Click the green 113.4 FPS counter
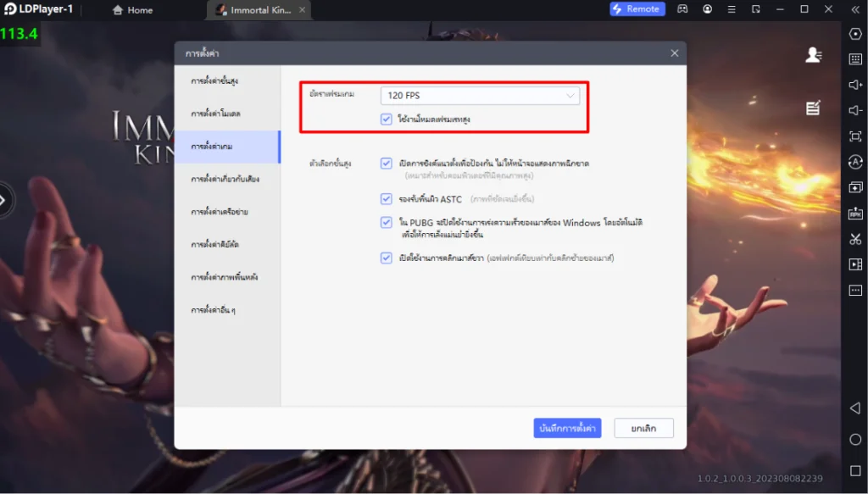The image size is (868, 494). tap(19, 34)
